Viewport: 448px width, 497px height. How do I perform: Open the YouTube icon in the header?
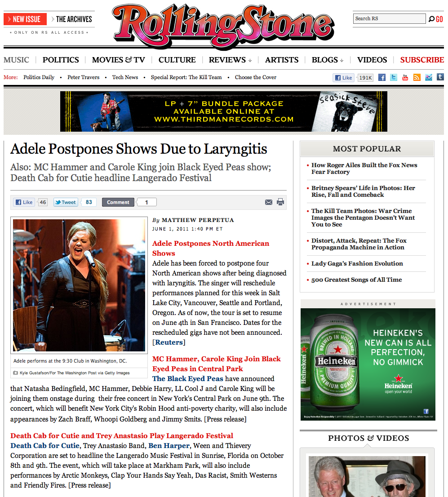tap(405, 77)
